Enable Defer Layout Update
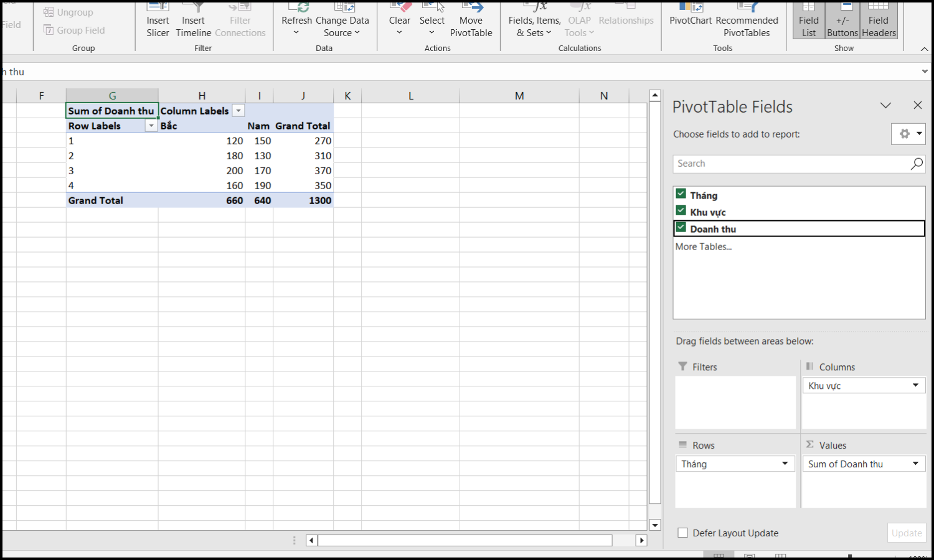 tap(682, 533)
